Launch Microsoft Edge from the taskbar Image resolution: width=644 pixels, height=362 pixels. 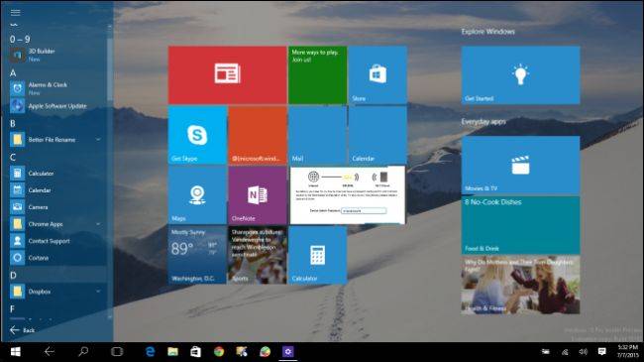click(x=150, y=352)
